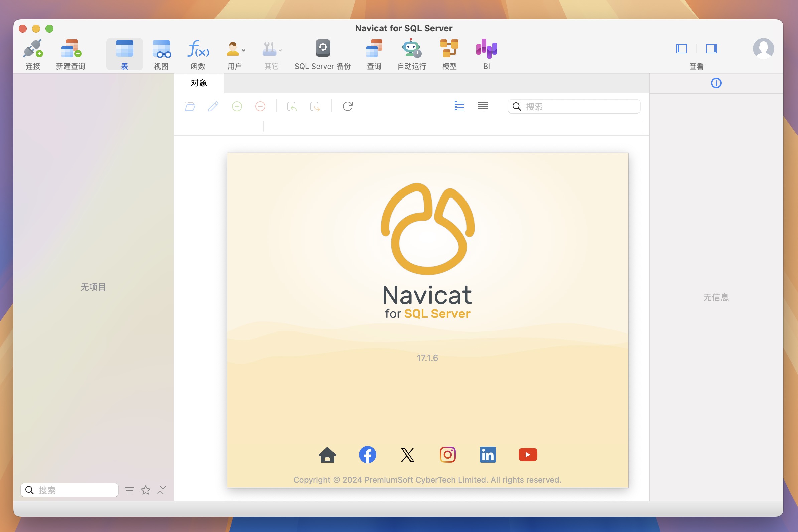Open Navicat home page icon
This screenshot has width=798, height=532.
tap(327, 455)
